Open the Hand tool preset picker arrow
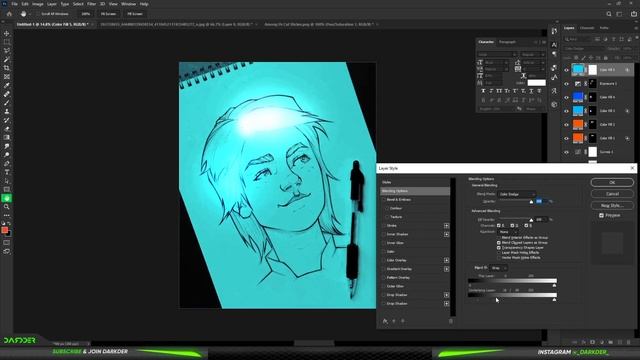 (30, 14)
